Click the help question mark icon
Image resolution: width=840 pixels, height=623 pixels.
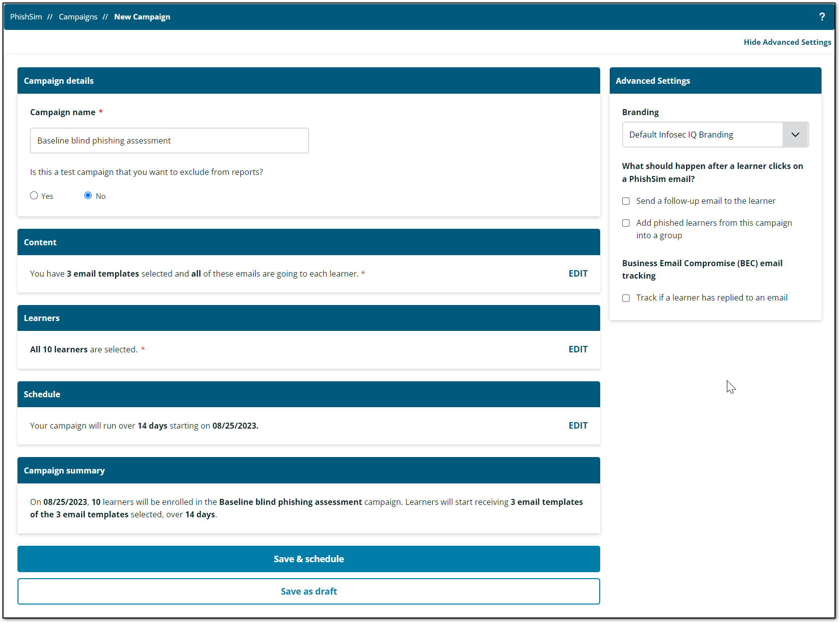pyautogui.click(x=822, y=17)
